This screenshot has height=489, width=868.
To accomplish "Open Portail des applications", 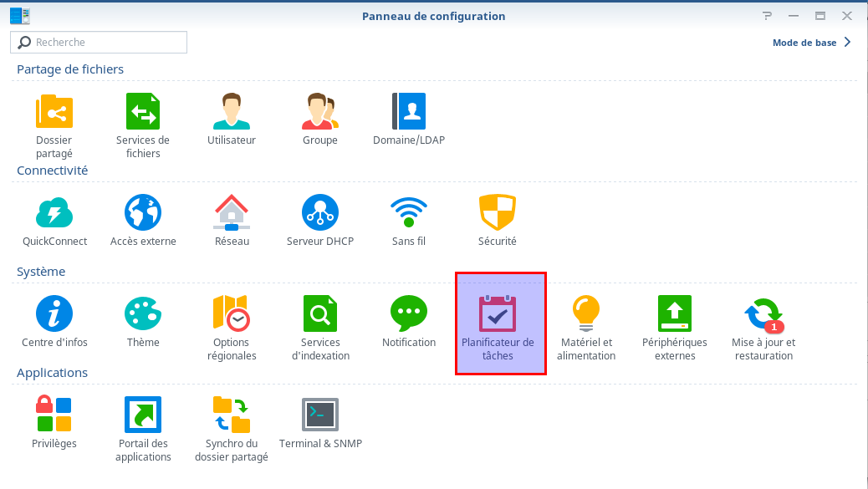I will 143,415.
